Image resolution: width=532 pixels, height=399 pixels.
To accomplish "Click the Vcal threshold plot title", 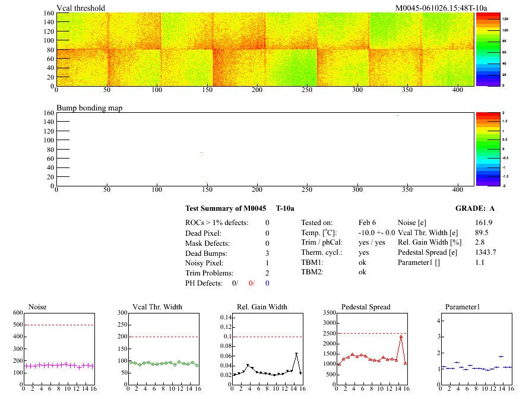I will coord(81,8).
